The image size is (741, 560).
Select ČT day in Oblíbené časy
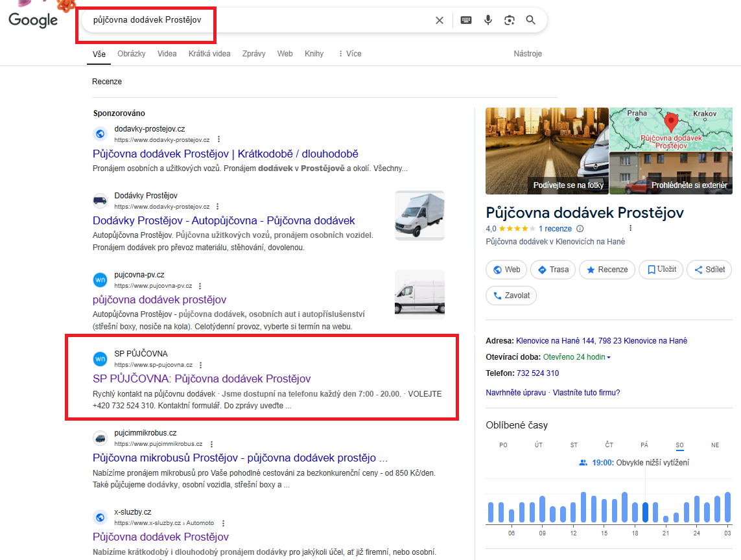[609, 445]
